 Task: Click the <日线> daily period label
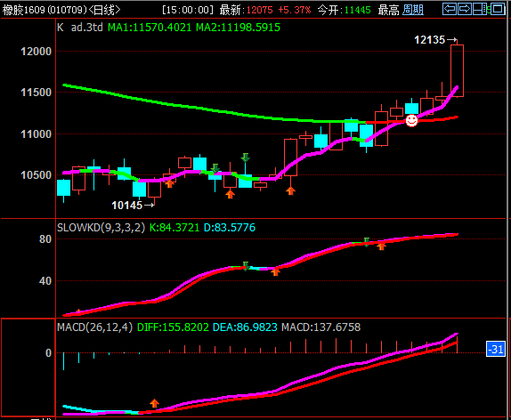coord(104,10)
